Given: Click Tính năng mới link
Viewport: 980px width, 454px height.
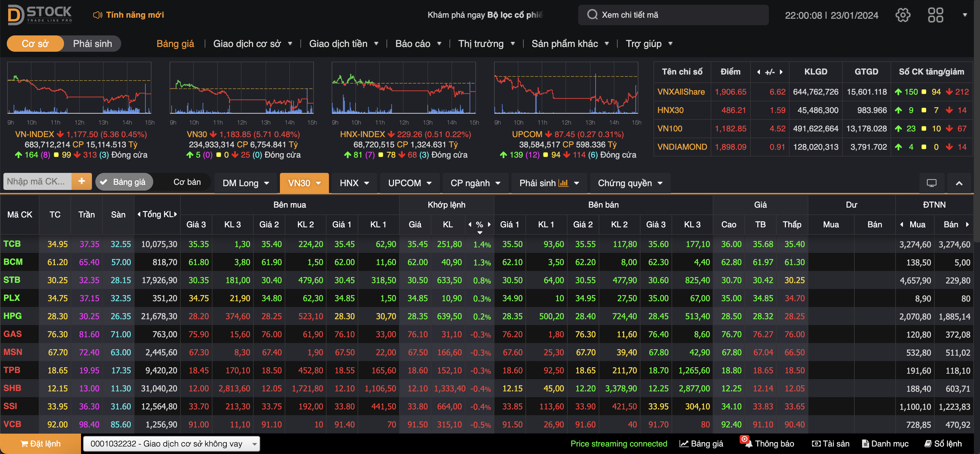Looking at the screenshot, I should [135, 15].
